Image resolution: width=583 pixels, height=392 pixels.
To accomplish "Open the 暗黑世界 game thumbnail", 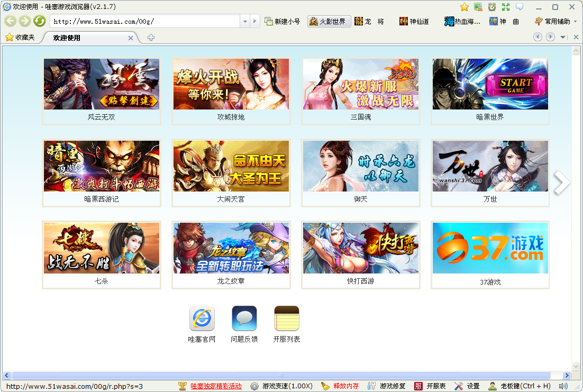I will pyautogui.click(x=490, y=85).
